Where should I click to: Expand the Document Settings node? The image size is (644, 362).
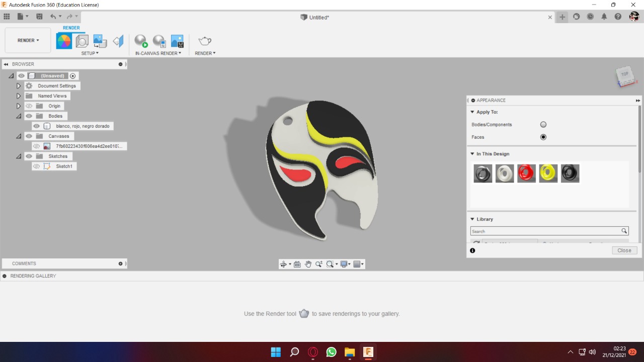[19, 86]
